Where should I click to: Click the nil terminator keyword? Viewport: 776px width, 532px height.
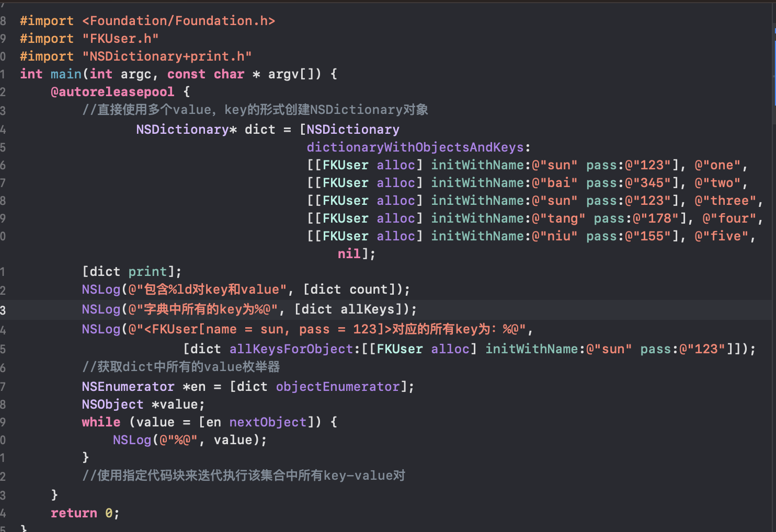point(349,254)
